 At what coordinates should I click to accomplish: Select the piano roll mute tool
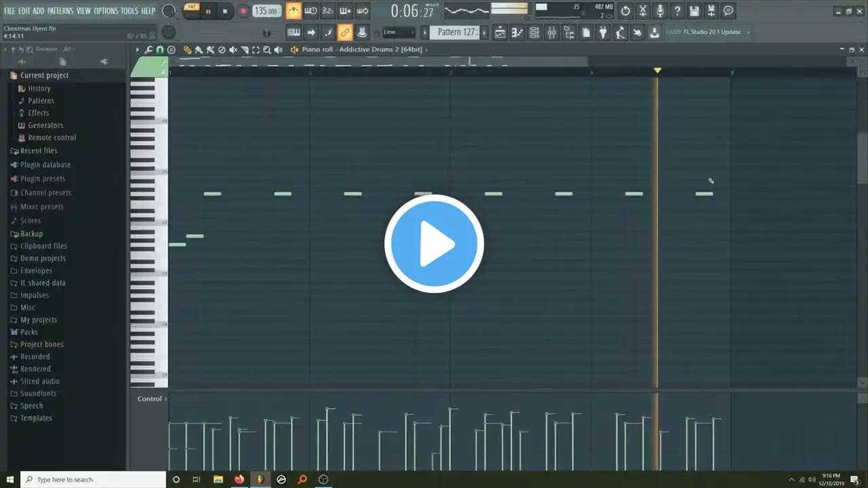(233, 49)
